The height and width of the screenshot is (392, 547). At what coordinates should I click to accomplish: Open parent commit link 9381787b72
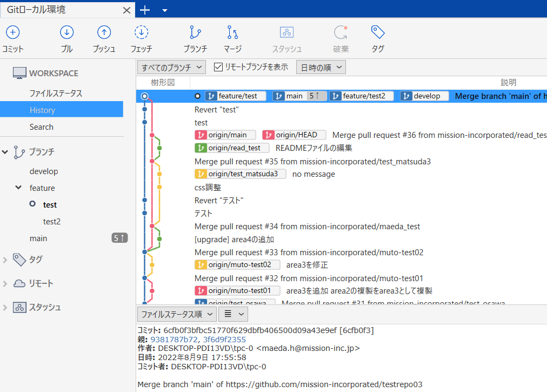point(175,339)
